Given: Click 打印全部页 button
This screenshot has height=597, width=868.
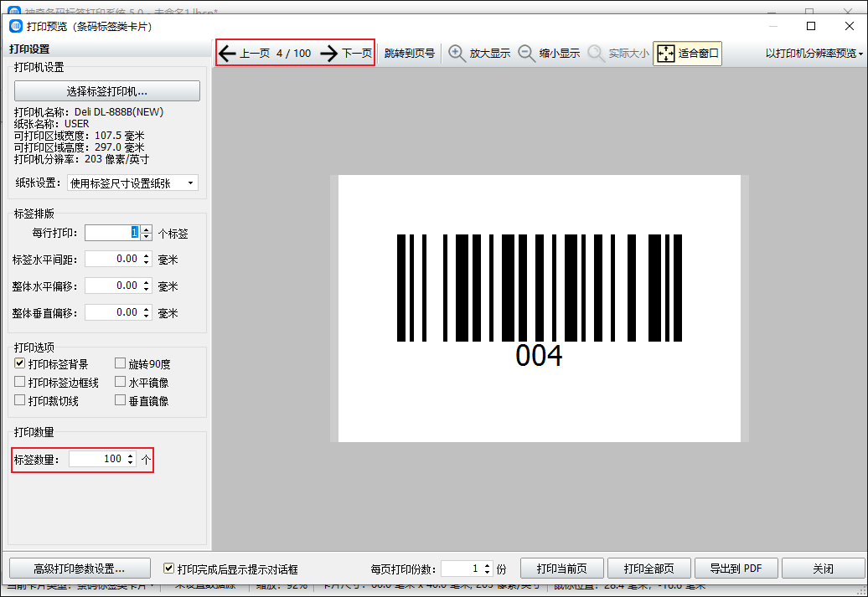Looking at the screenshot, I should click(x=648, y=569).
